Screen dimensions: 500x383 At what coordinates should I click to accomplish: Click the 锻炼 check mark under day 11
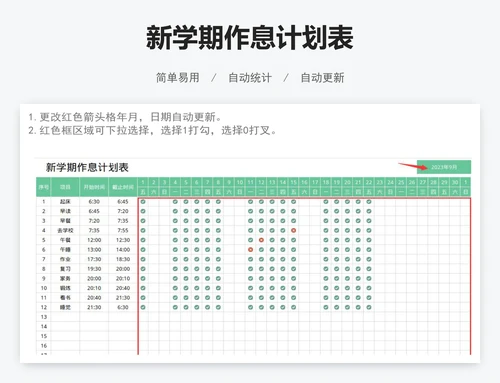[x=251, y=288]
